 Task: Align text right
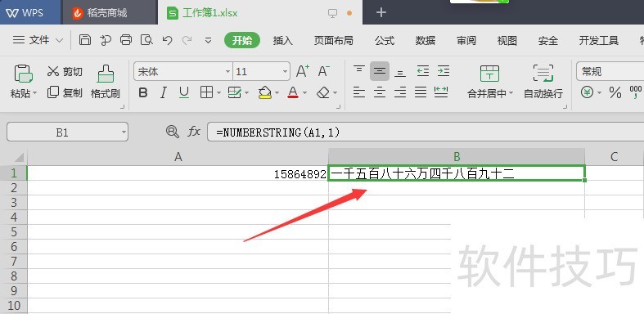tap(400, 92)
